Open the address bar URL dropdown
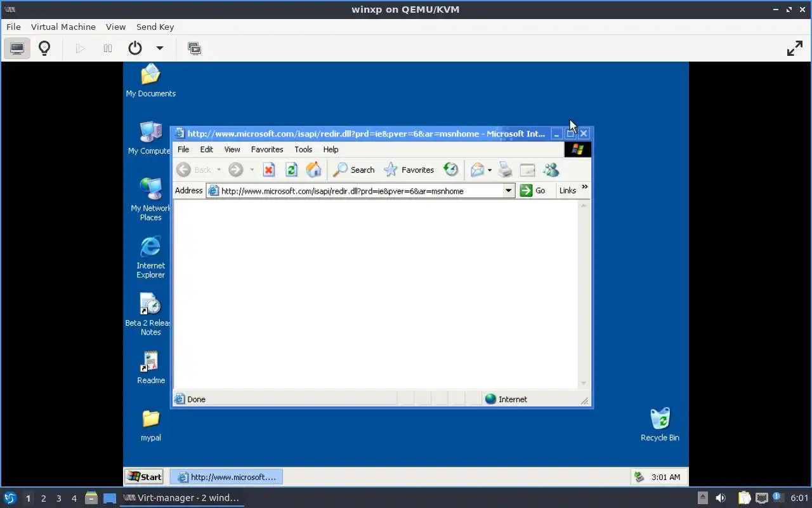Screen dimensions: 812x508 coord(508,190)
